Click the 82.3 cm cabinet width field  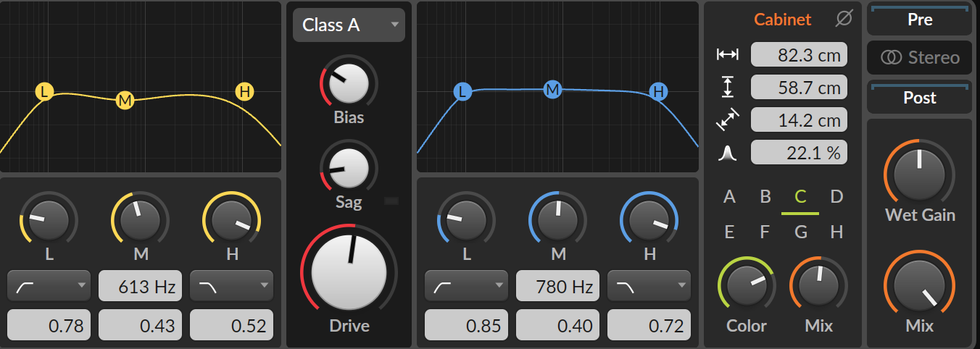[x=799, y=54]
